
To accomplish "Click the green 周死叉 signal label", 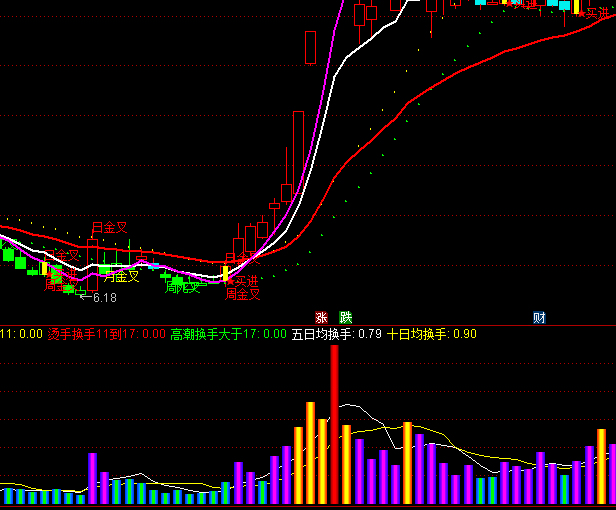I will [x=185, y=288].
